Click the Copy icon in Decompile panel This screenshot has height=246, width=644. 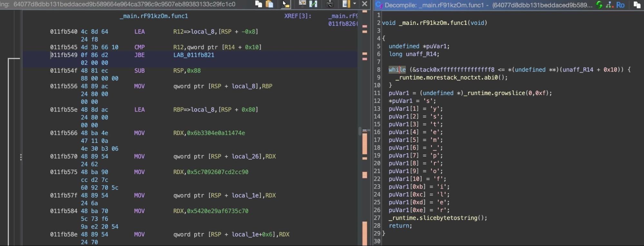637,5
